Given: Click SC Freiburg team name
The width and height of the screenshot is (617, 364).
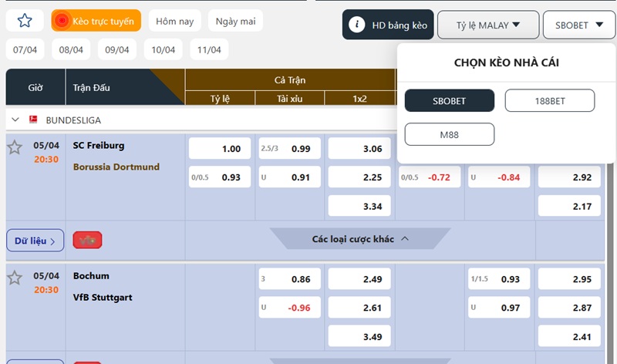Looking at the screenshot, I should (x=99, y=145).
